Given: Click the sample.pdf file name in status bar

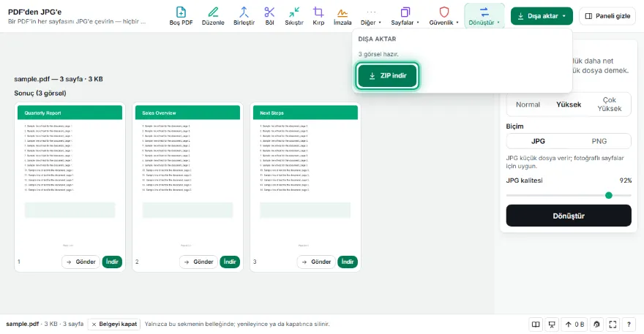Looking at the screenshot, I should (x=22, y=324).
